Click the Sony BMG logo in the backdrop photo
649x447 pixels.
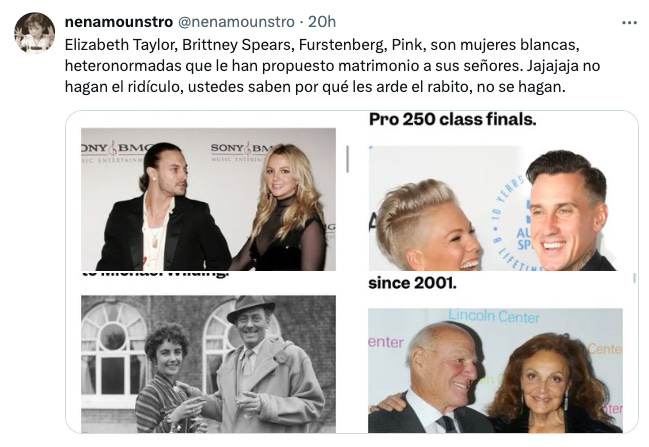240,151
